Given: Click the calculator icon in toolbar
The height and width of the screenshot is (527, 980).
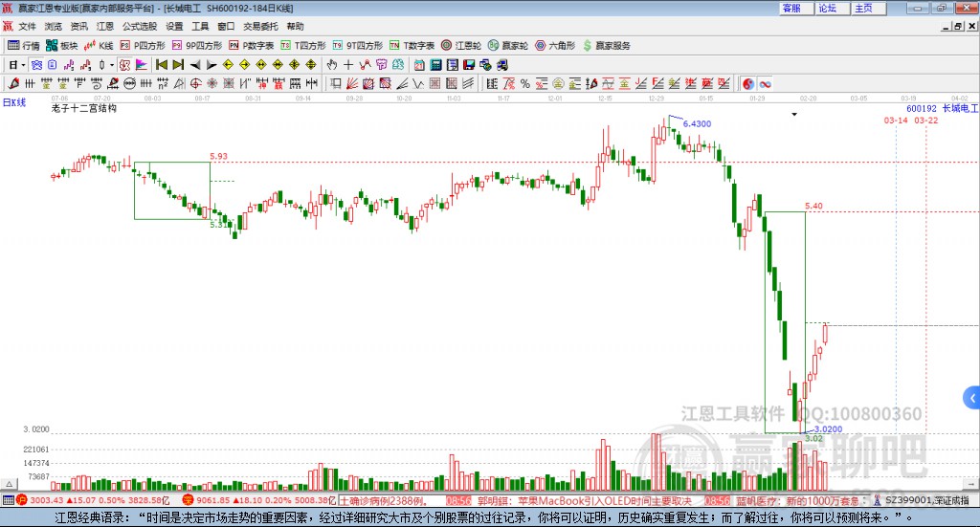Looking at the screenshot, I should tap(435, 65).
